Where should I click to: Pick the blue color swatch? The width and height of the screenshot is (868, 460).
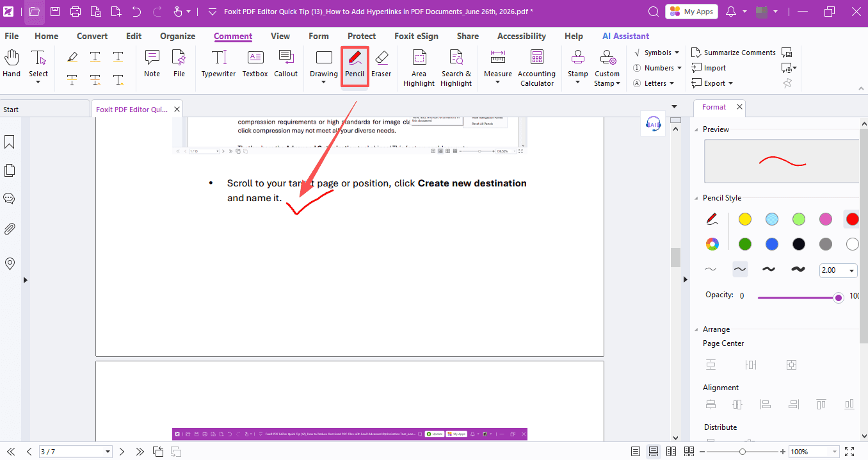(771, 243)
